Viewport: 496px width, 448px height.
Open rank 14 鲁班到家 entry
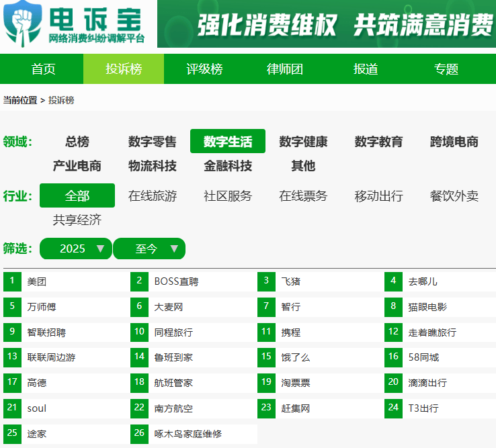click(194, 357)
